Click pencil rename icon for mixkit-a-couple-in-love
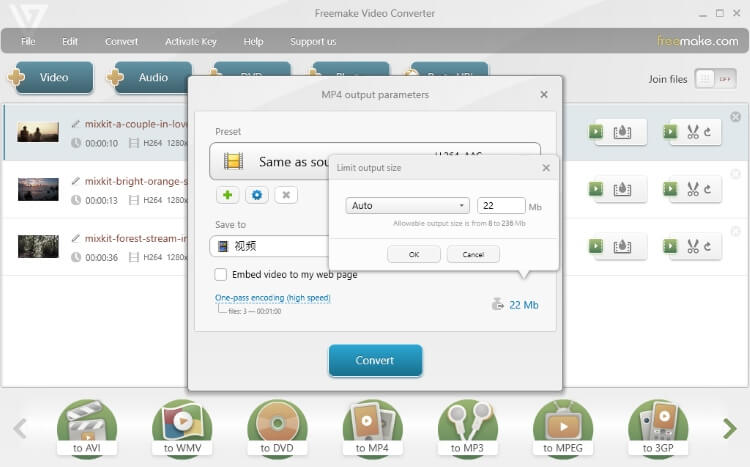The image size is (750, 467). [x=76, y=124]
